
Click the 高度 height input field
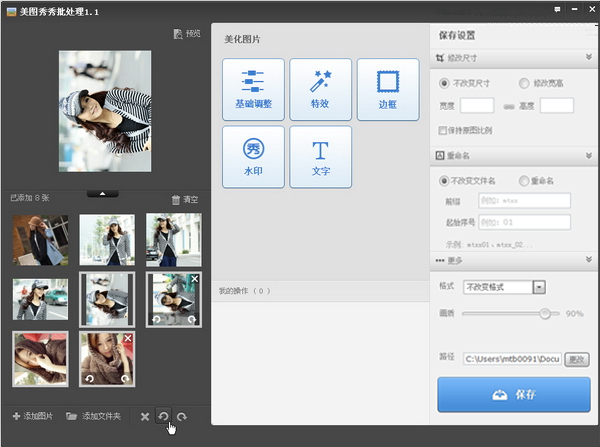pyautogui.click(x=557, y=106)
